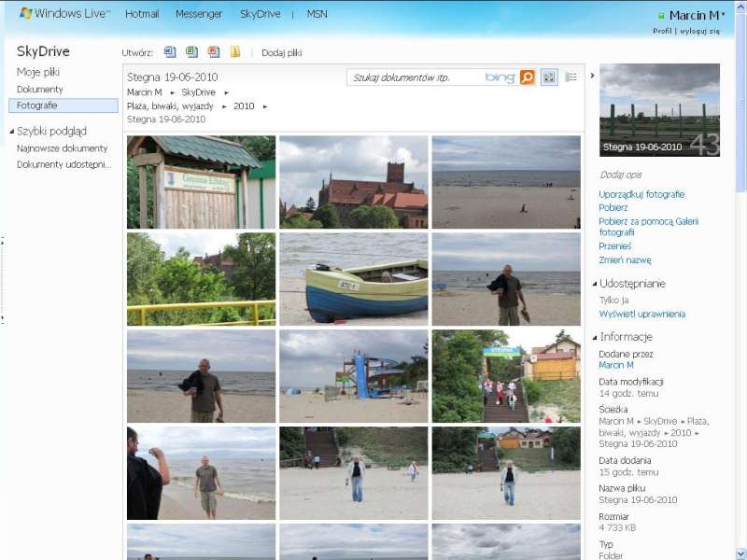Open Hotmail from the top menu
Screen dimensions: 747x560
pyautogui.click(x=142, y=14)
